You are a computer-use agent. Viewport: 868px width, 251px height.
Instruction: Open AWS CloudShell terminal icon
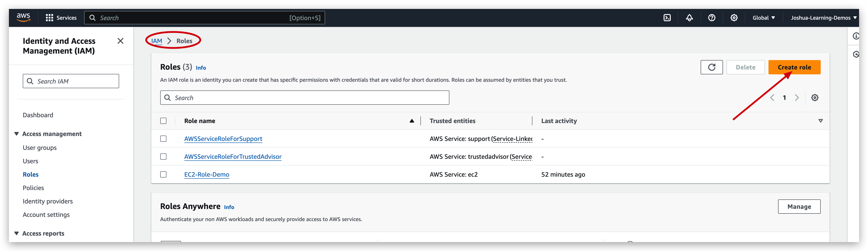tap(667, 18)
